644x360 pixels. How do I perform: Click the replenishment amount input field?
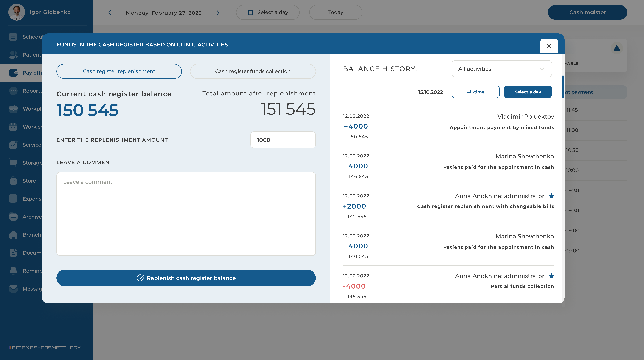283,140
